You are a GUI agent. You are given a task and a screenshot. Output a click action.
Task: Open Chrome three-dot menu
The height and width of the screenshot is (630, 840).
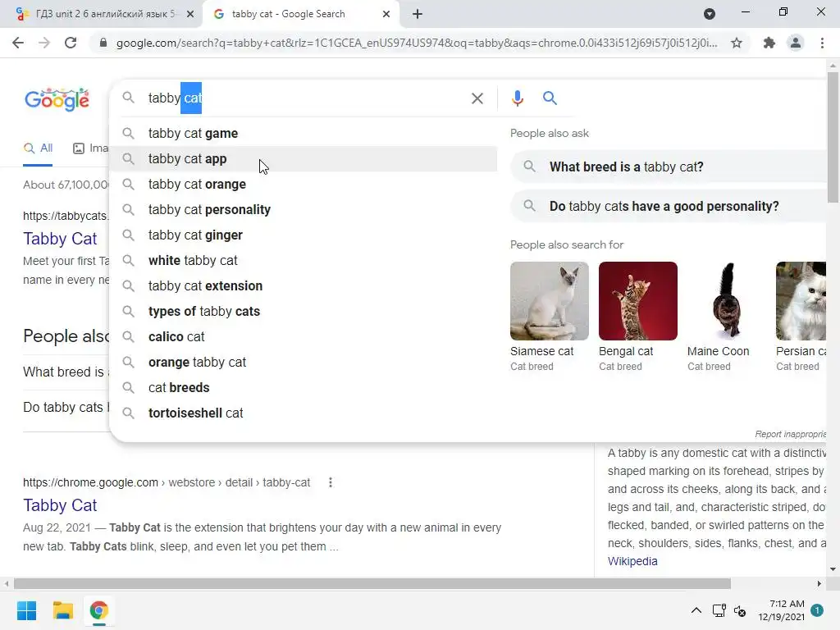coord(822,43)
